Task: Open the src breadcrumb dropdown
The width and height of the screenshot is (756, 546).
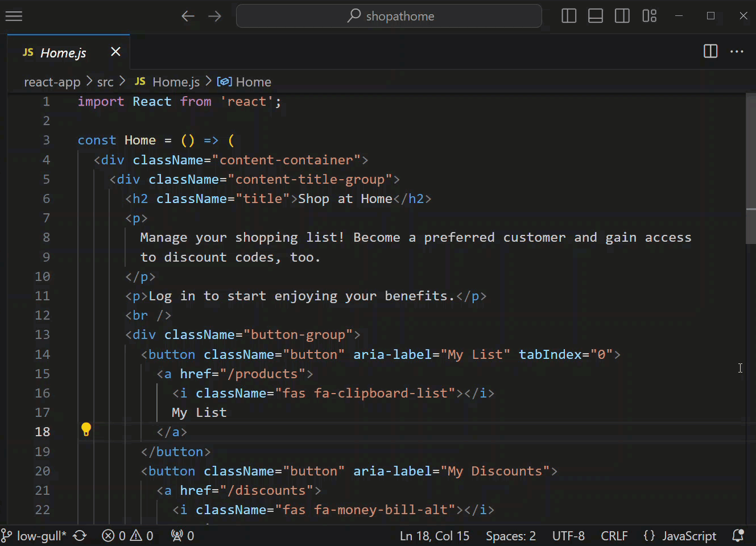Action: 105,81
